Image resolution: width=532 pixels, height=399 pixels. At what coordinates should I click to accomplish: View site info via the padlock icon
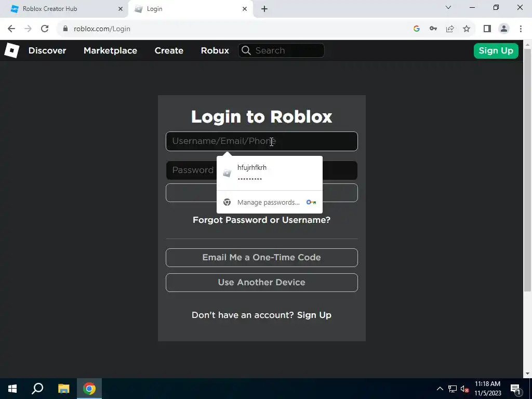coord(65,29)
